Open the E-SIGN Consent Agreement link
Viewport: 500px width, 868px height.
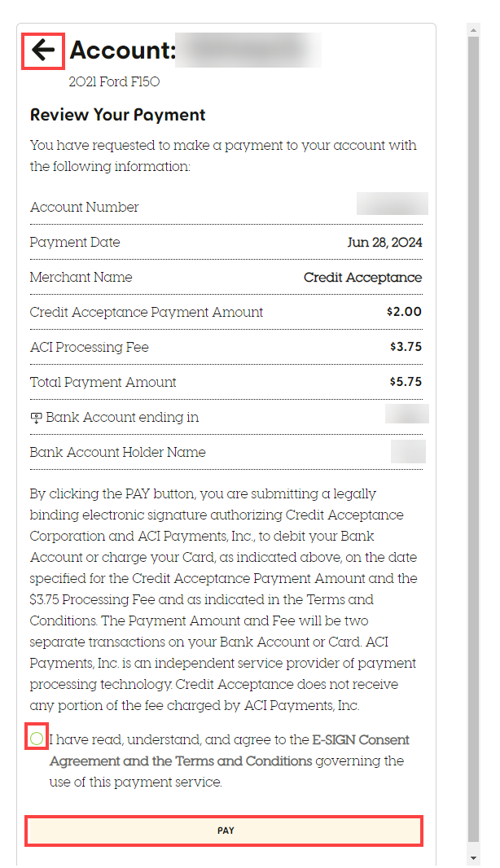point(361,740)
